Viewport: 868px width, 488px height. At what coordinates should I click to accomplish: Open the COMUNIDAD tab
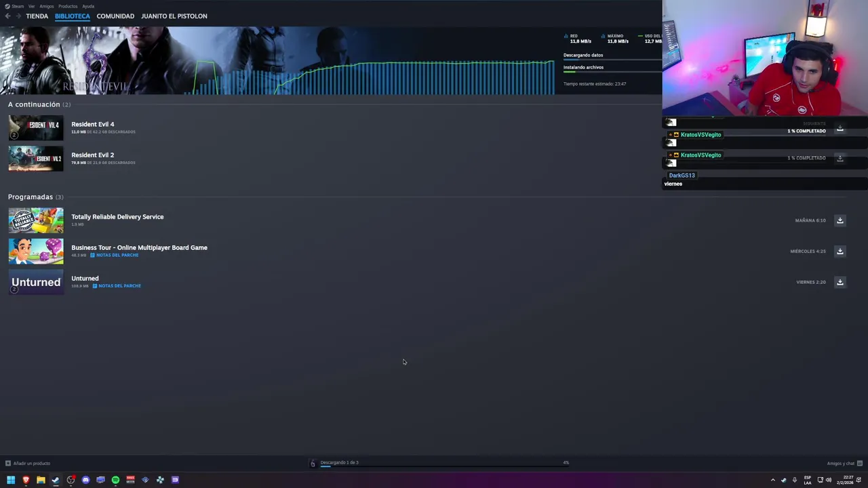tap(115, 16)
